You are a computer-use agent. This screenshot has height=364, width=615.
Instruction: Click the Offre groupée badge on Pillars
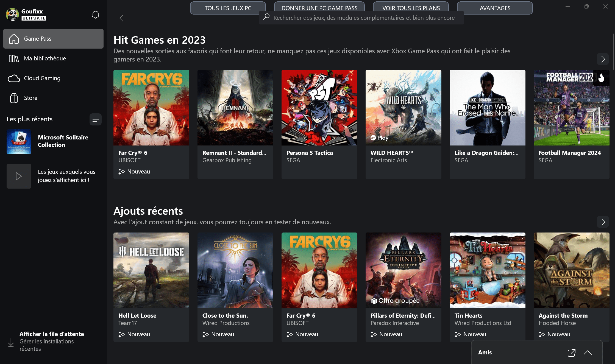[x=395, y=301]
